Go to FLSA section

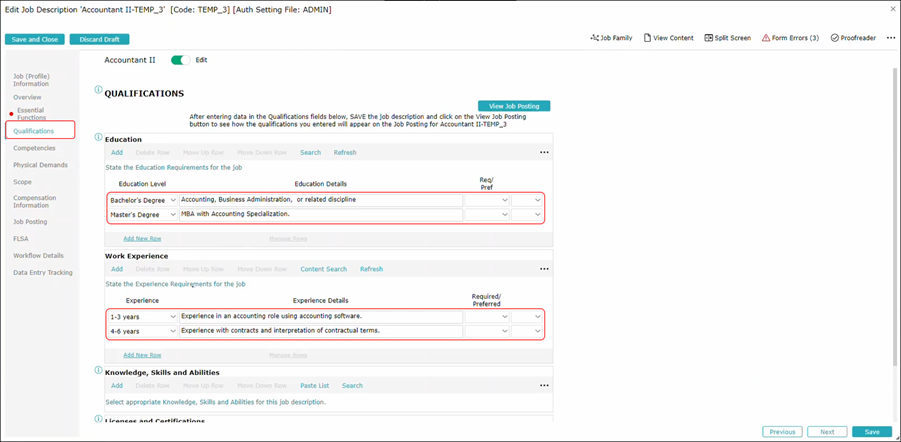pos(21,239)
